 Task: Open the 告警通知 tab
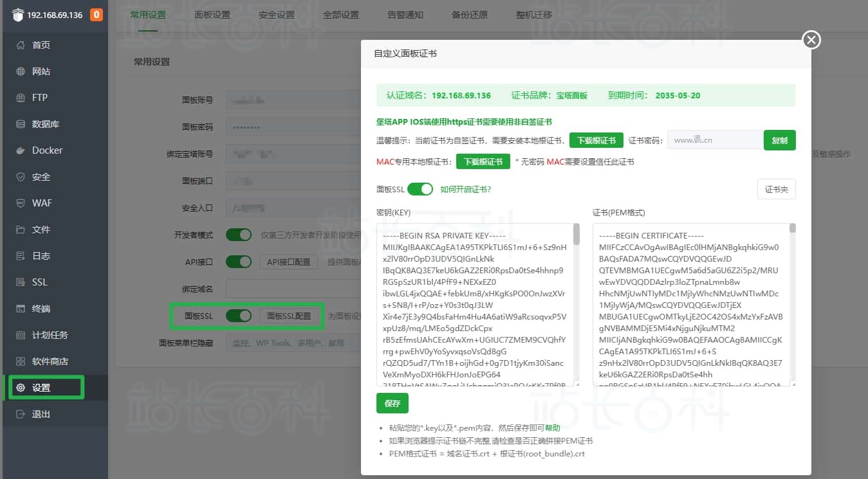[405, 15]
